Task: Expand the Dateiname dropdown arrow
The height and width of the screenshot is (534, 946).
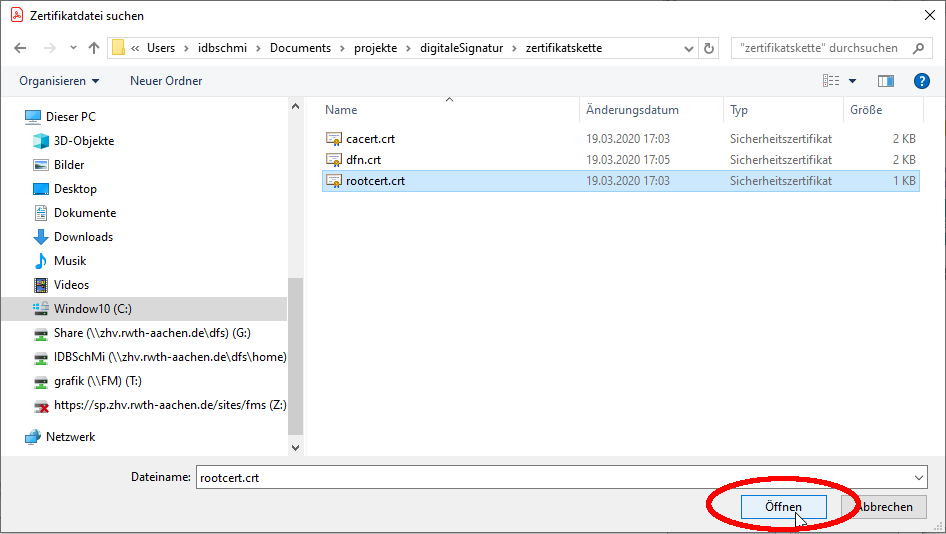Action: coord(918,477)
